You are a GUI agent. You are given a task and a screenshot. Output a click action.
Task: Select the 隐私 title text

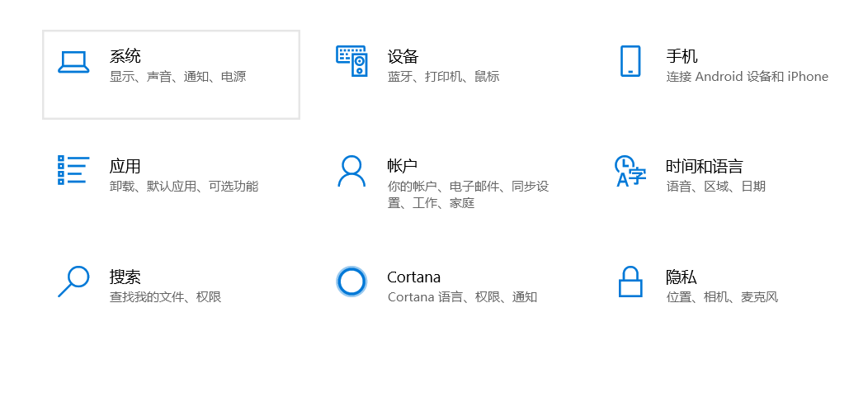[682, 277]
